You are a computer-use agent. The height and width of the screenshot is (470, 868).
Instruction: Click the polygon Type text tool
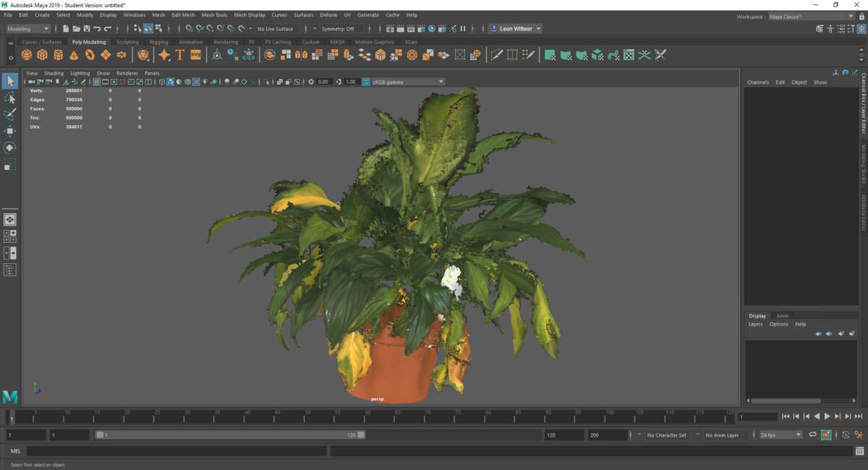click(x=180, y=55)
